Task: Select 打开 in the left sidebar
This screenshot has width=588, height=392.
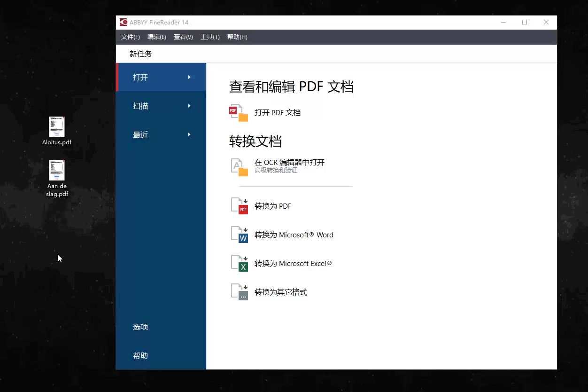Action: (x=161, y=77)
